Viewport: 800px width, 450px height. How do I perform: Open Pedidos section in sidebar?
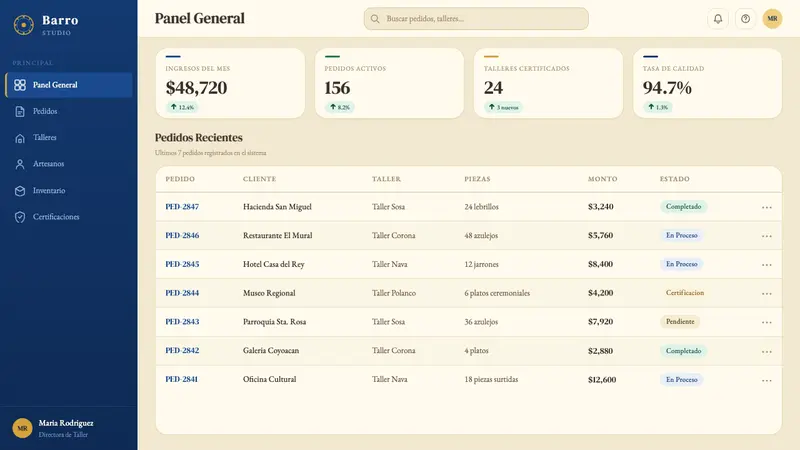(x=69, y=111)
